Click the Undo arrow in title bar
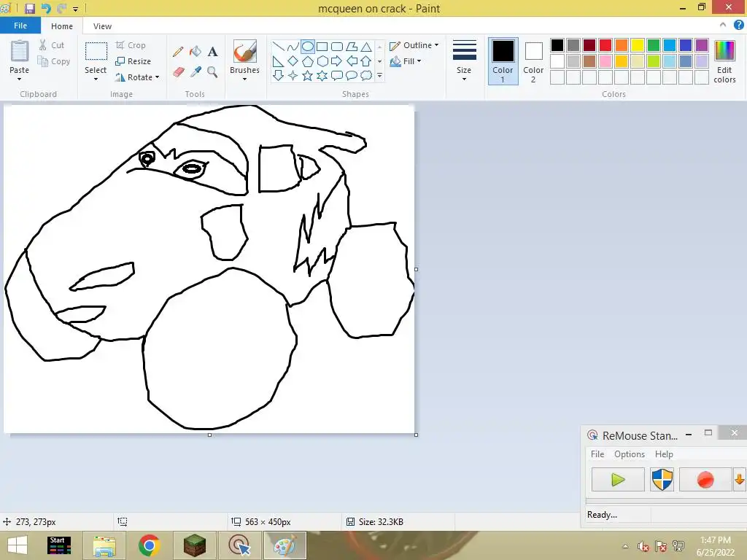The width and height of the screenshot is (747, 560). [46, 8]
